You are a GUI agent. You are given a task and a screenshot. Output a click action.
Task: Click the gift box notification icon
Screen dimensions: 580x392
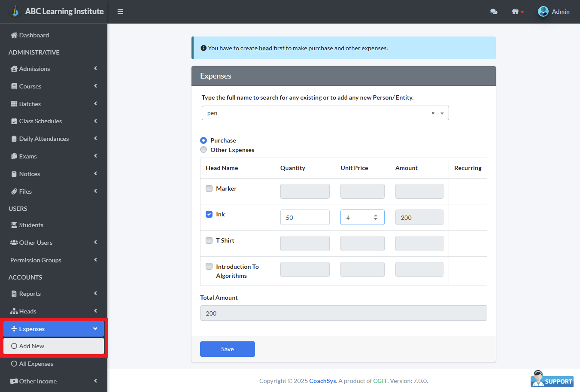pyautogui.click(x=515, y=12)
